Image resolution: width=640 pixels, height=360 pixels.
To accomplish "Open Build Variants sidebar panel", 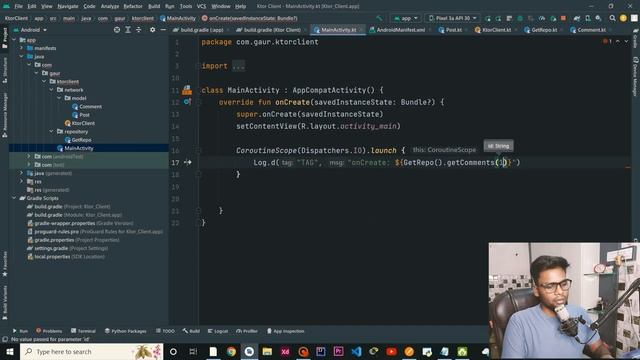I will pyautogui.click(x=5, y=302).
